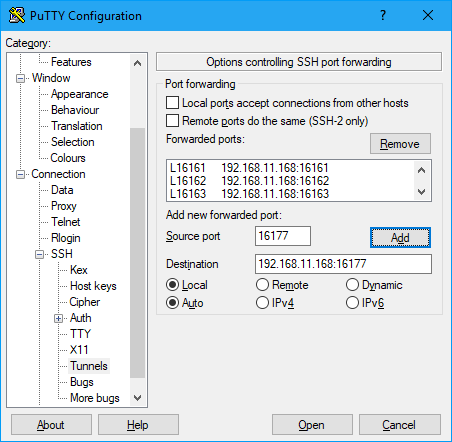452x442 pixels.
Task: Select the Local radio button
Action: point(172,285)
